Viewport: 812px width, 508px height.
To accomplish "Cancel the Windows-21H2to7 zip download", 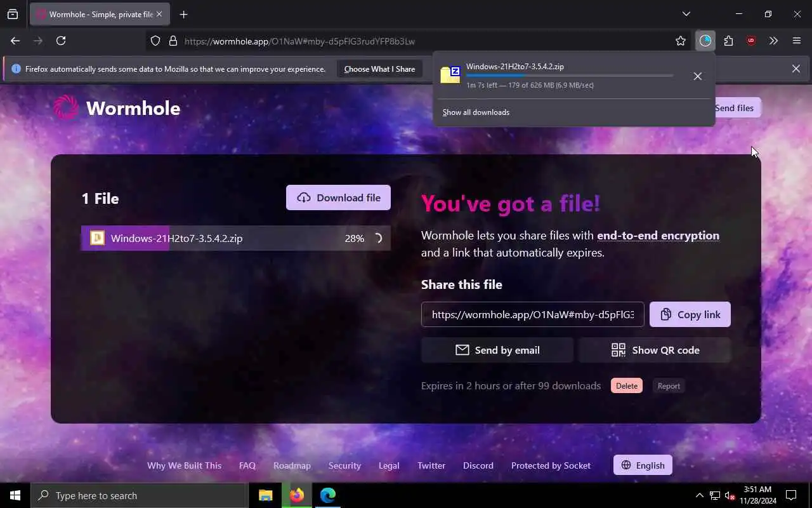I will tap(697, 76).
